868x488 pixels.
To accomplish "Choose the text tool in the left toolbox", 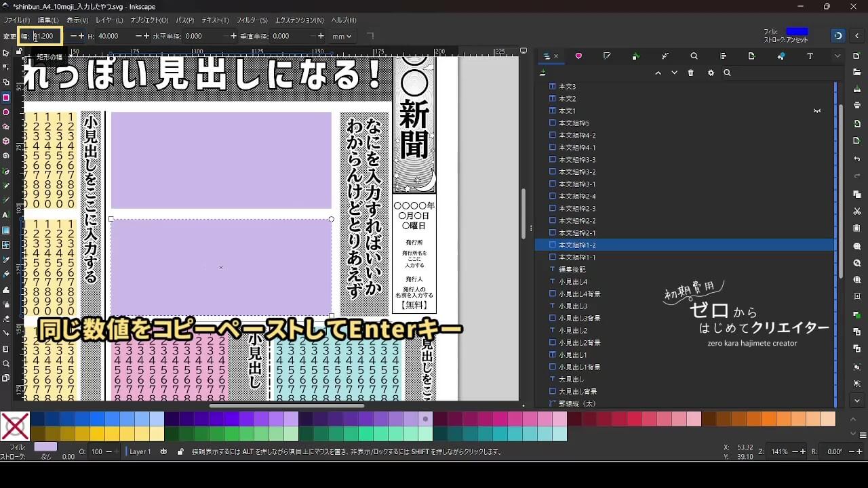I will (x=6, y=215).
